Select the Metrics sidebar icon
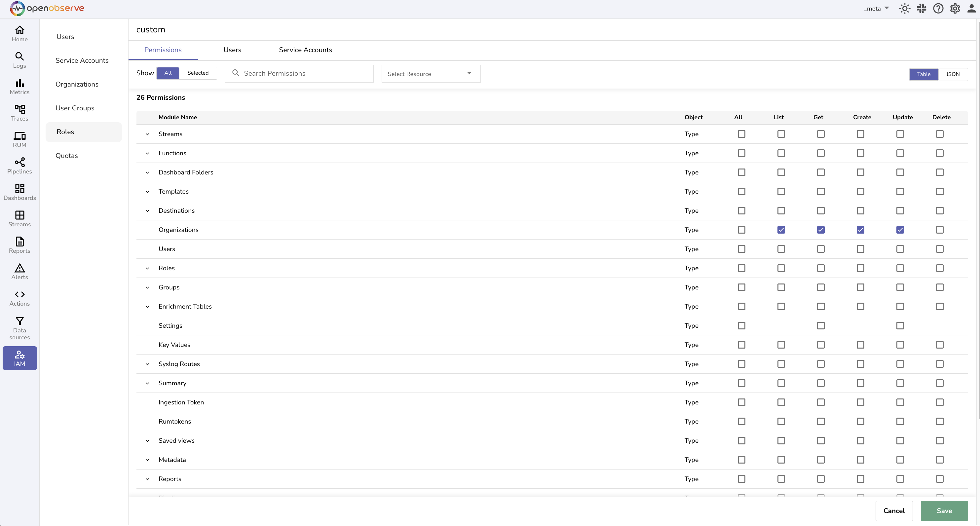The width and height of the screenshot is (980, 526). 19,87
